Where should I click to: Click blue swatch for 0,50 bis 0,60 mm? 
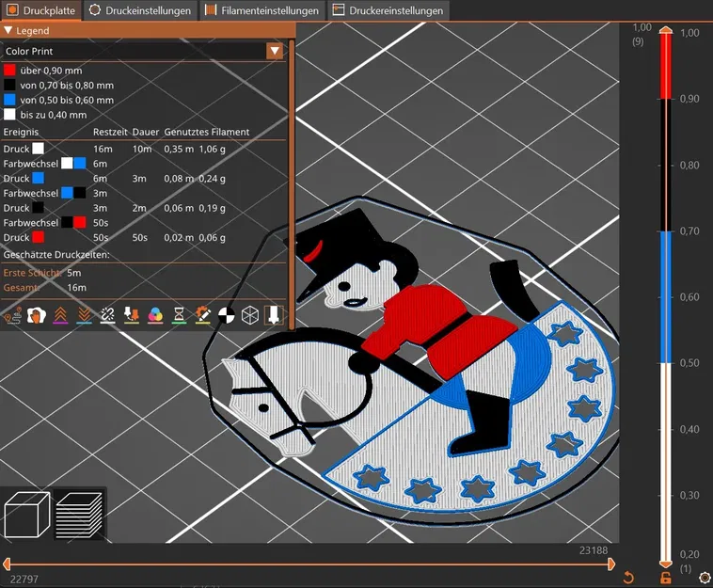[9, 100]
